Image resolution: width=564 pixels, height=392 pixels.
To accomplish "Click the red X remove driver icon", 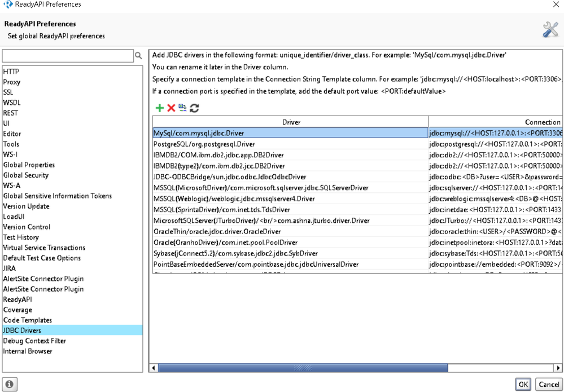I will tap(171, 108).
